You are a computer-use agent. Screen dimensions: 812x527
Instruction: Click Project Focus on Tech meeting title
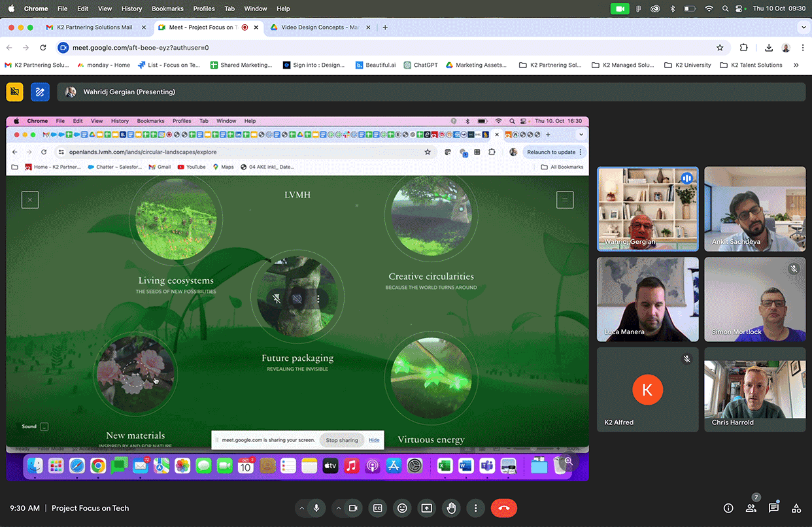(90, 508)
